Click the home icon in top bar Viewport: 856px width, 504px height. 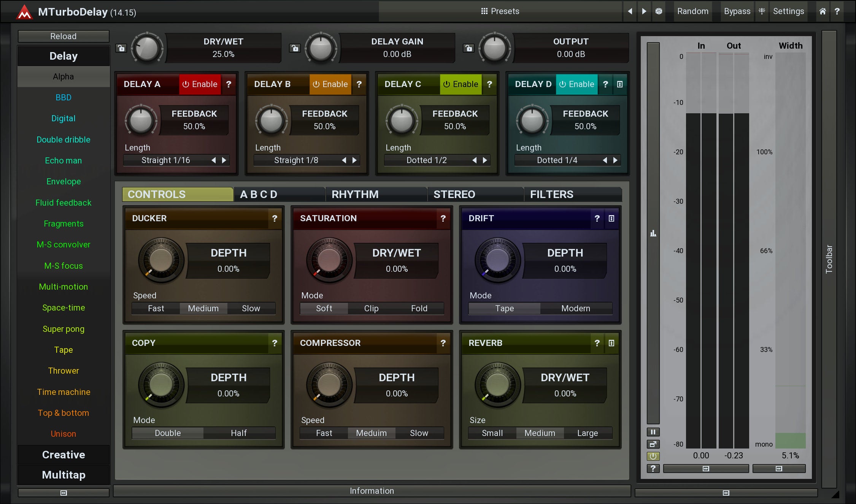pos(822,11)
